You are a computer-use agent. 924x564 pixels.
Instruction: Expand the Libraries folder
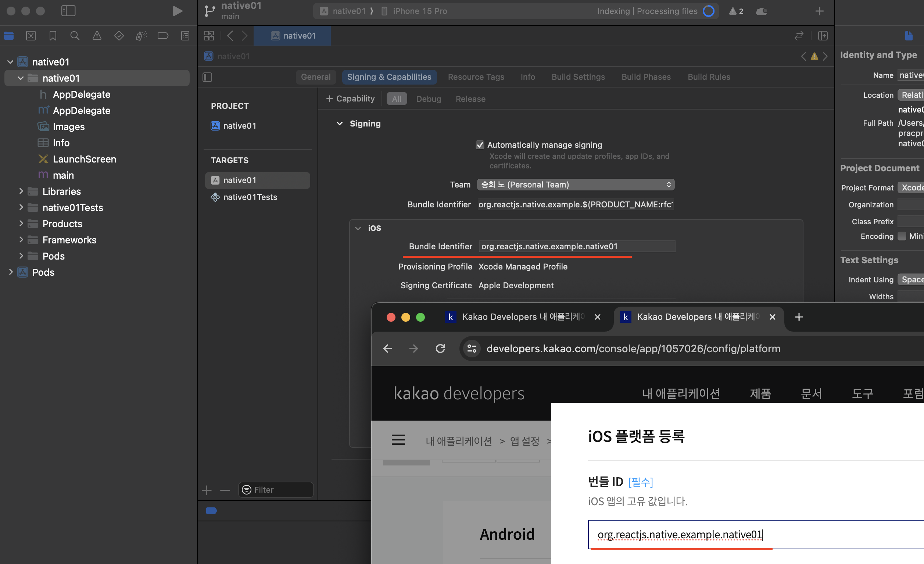pos(21,192)
